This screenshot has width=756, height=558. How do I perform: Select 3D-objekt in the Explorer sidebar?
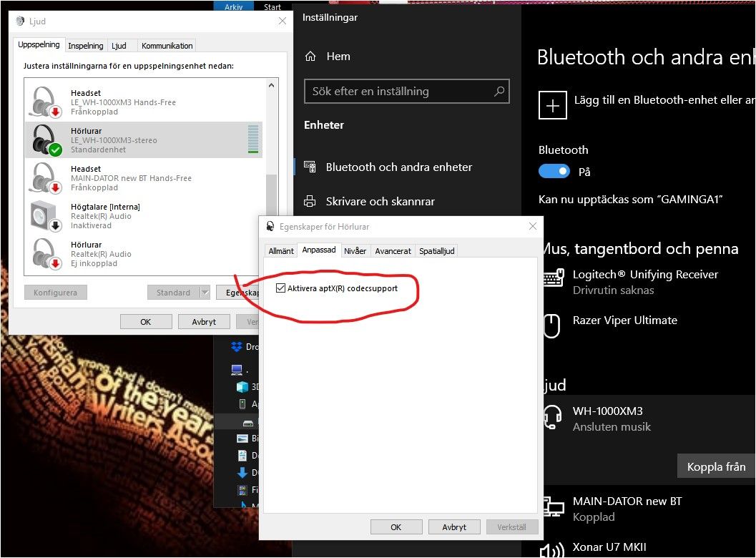point(243,386)
